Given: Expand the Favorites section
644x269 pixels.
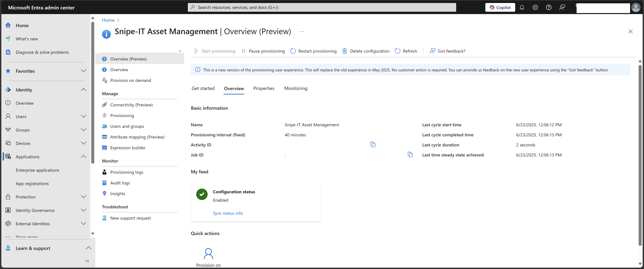Looking at the screenshot, I should click(84, 71).
